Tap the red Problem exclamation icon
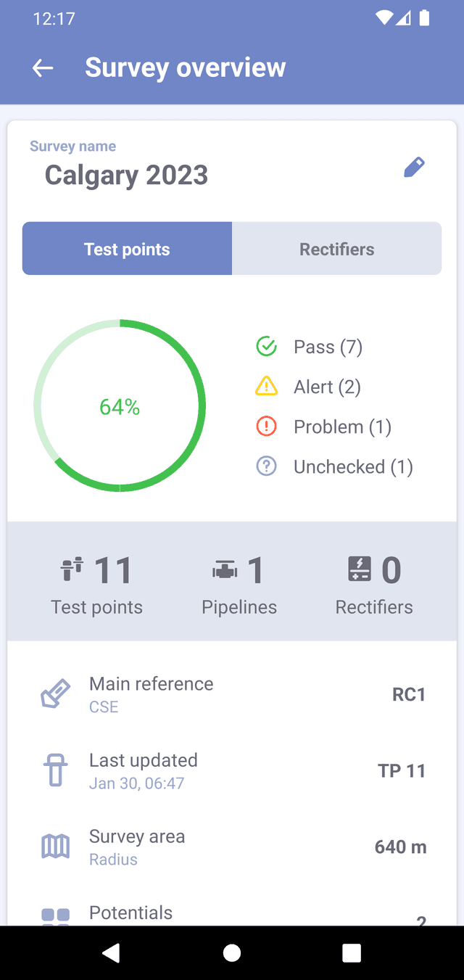Screen dimensions: 464x980 tap(267, 427)
